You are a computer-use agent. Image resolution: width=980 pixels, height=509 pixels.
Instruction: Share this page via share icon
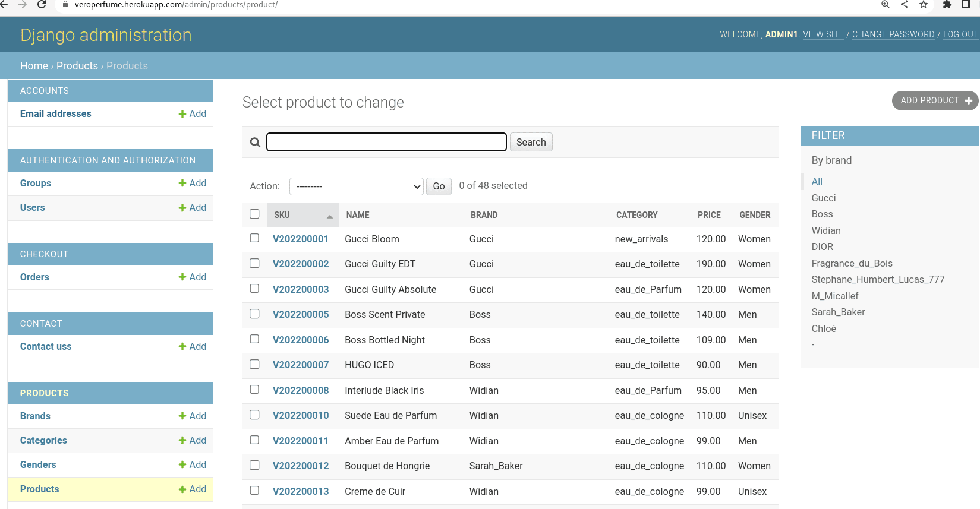pyautogui.click(x=905, y=4)
